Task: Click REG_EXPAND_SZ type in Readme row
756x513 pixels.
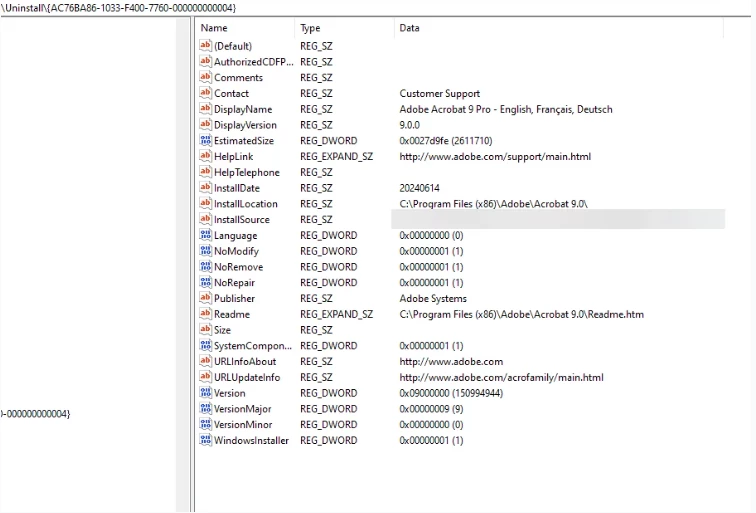Action: click(x=337, y=314)
